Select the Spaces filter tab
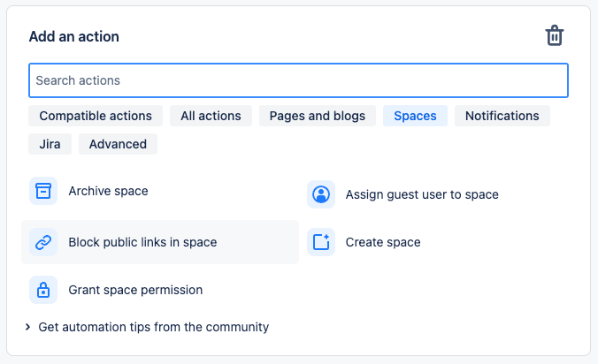Image resolution: width=598 pixels, height=364 pixels. click(415, 116)
